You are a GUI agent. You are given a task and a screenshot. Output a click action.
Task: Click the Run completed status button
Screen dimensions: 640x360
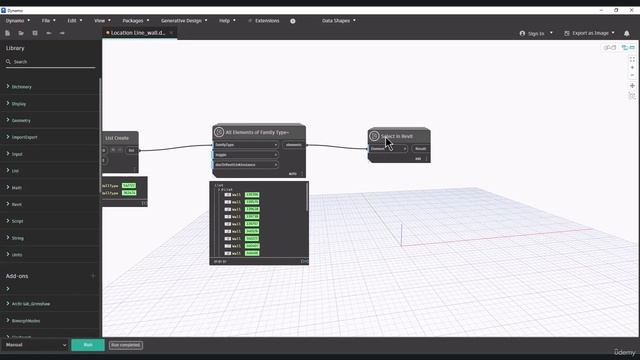(126, 345)
